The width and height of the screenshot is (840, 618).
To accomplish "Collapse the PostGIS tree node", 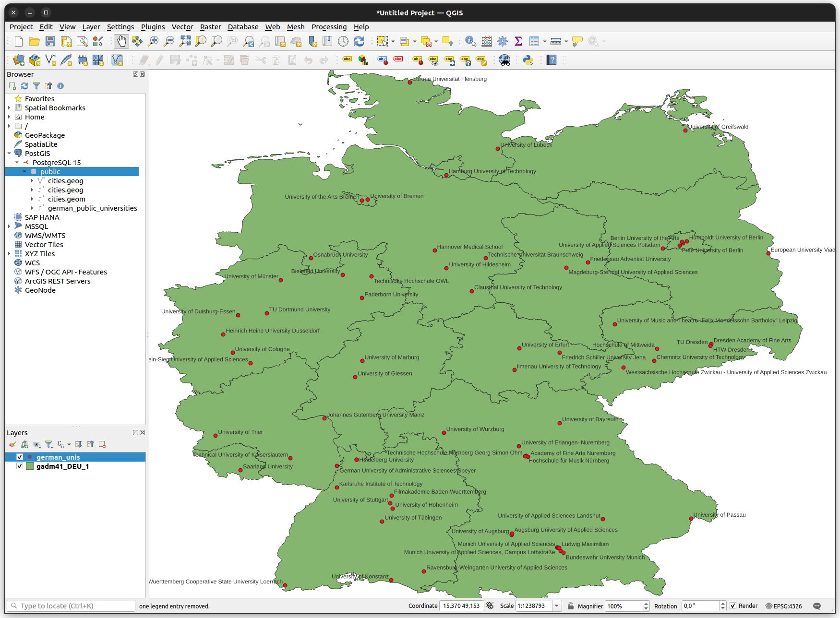I will coord(9,154).
